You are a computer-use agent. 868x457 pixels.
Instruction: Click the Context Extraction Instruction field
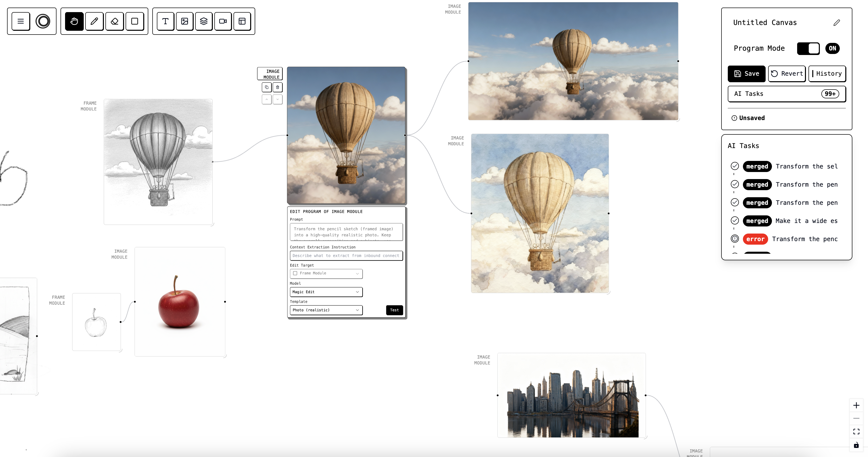point(346,255)
